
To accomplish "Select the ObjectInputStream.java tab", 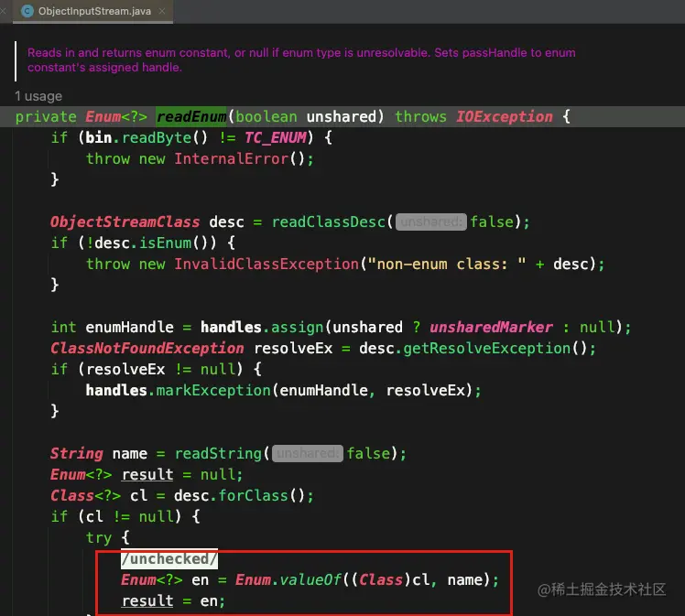I will pyautogui.click(x=92, y=11).
